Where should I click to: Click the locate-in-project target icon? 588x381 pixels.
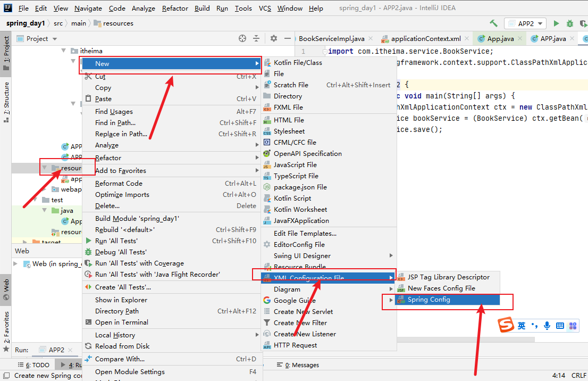point(242,38)
